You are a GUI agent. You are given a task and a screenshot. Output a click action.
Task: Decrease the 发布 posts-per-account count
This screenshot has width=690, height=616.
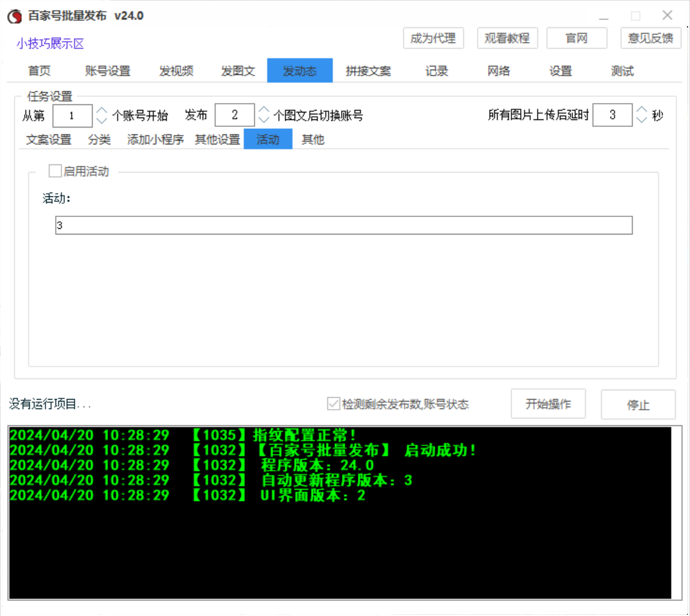click(264, 120)
